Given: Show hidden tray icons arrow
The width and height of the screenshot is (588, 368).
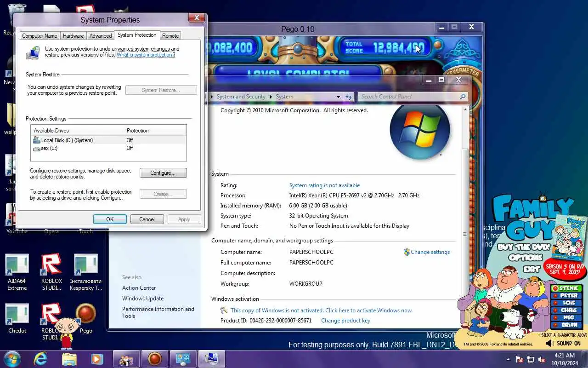Looking at the screenshot, I should click(508, 359).
